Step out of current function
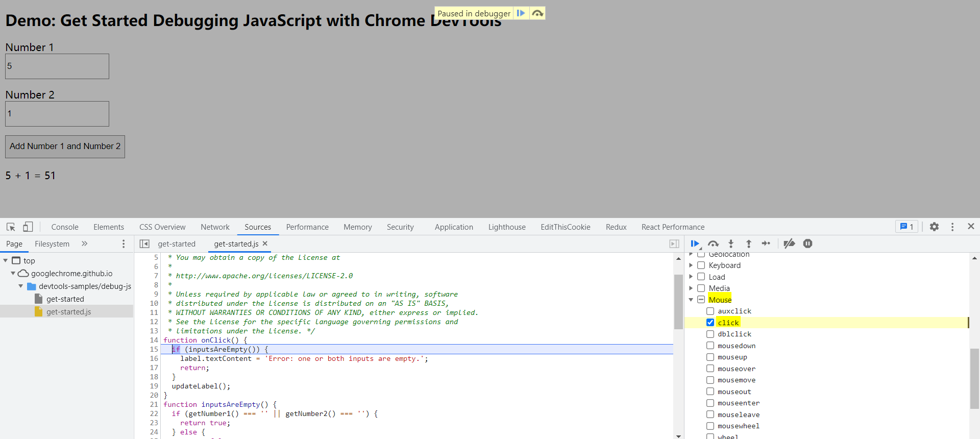The height and width of the screenshot is (439, 980). click(x=749, y=244)
